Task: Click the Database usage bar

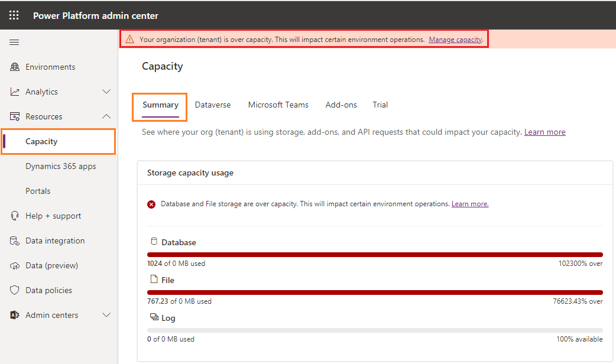Action: pos(375,255)
